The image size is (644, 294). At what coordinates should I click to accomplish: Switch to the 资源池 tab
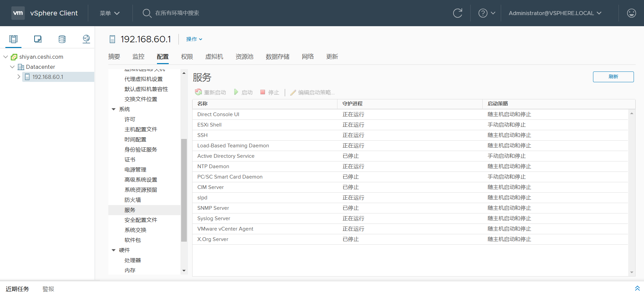point(245,57)
